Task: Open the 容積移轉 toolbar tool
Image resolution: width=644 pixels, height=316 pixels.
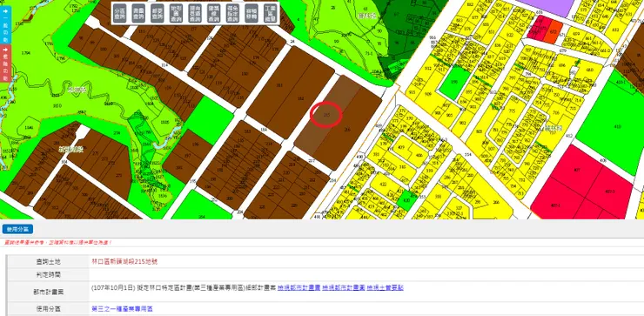Action: (x=251, y=14)
